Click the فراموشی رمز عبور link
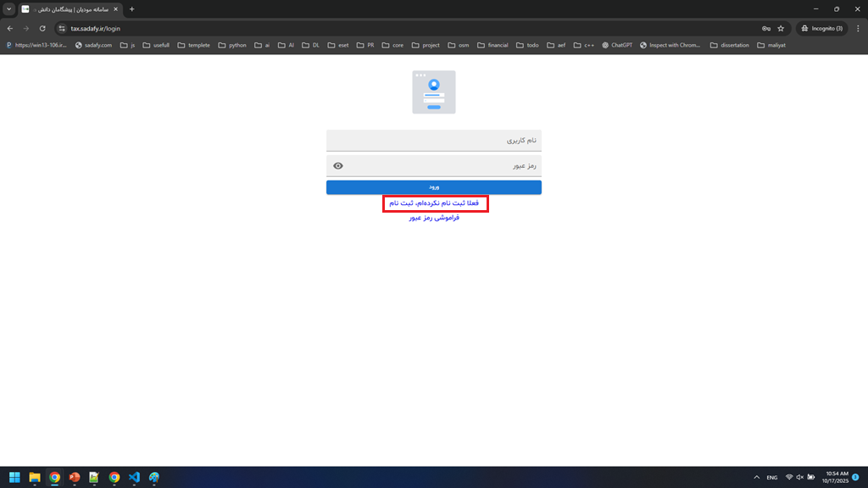Image resolution: width=868 pixels, height=488 pixels. tap(433, 218)
